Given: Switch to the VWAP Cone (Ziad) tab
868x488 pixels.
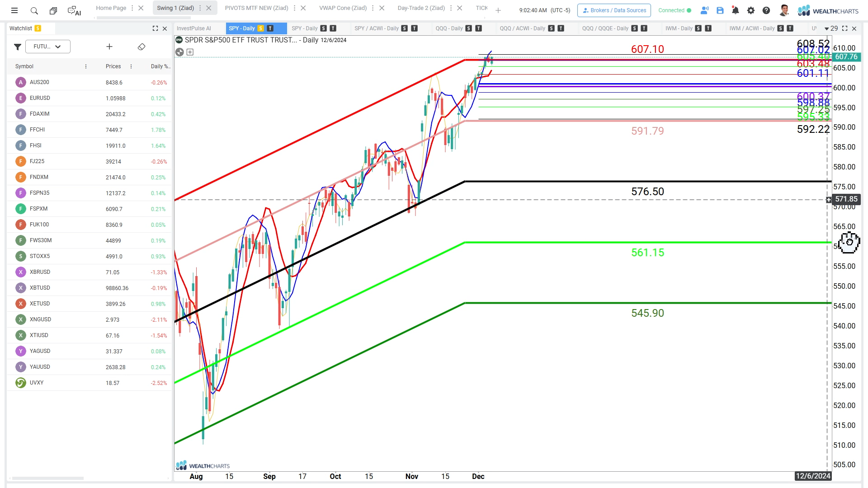Looking at the screenshot, I should [x=343, y=8].
